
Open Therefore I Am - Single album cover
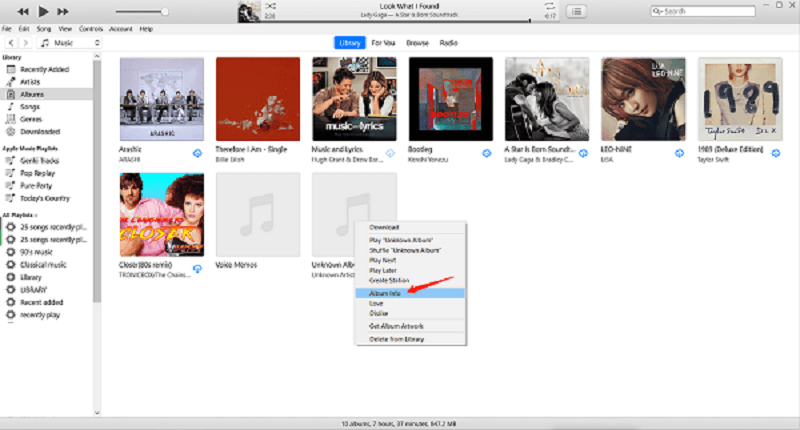(258, 99)
